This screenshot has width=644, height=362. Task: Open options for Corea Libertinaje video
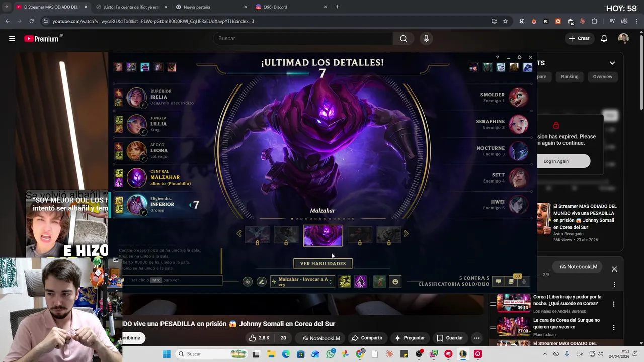(x=614, y=304)
